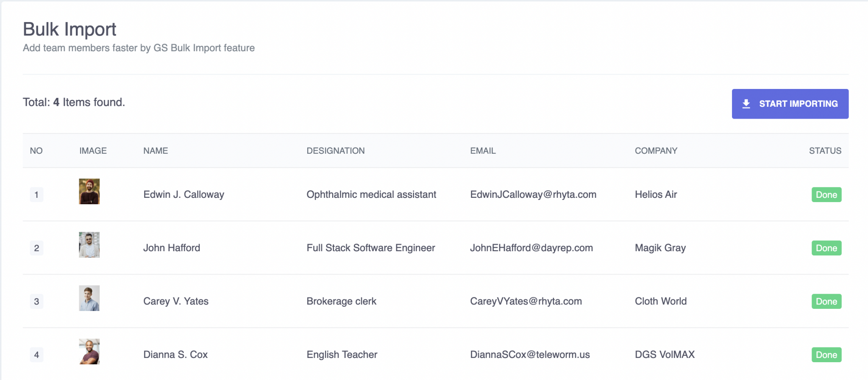Click the Helios Air company cell

point(656,195)
